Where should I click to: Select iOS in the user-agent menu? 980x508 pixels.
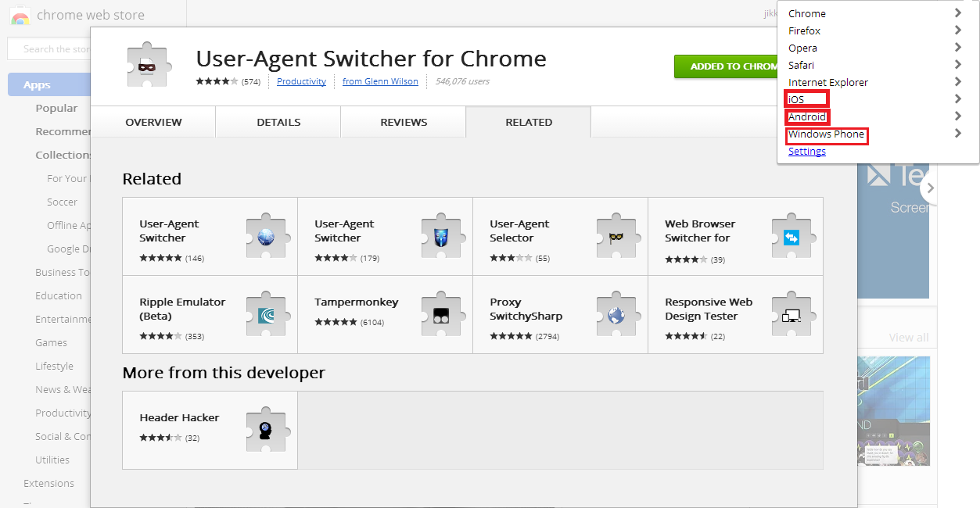pos(796,99)
